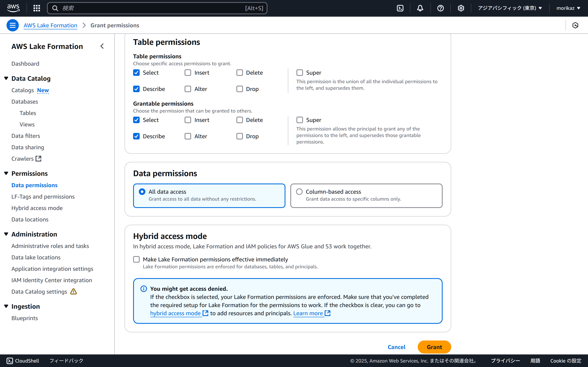588x367 pixels.
Task: Go to Data filters in sidebar
Action: 26,136
